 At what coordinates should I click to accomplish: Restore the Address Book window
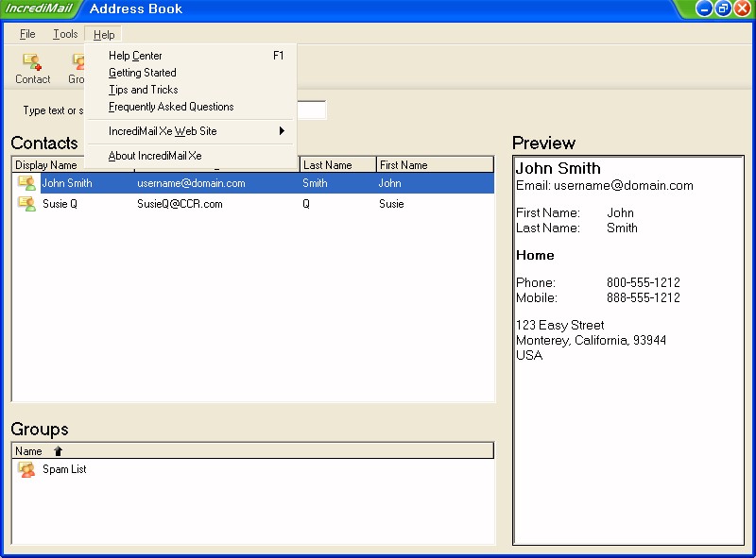723,8
